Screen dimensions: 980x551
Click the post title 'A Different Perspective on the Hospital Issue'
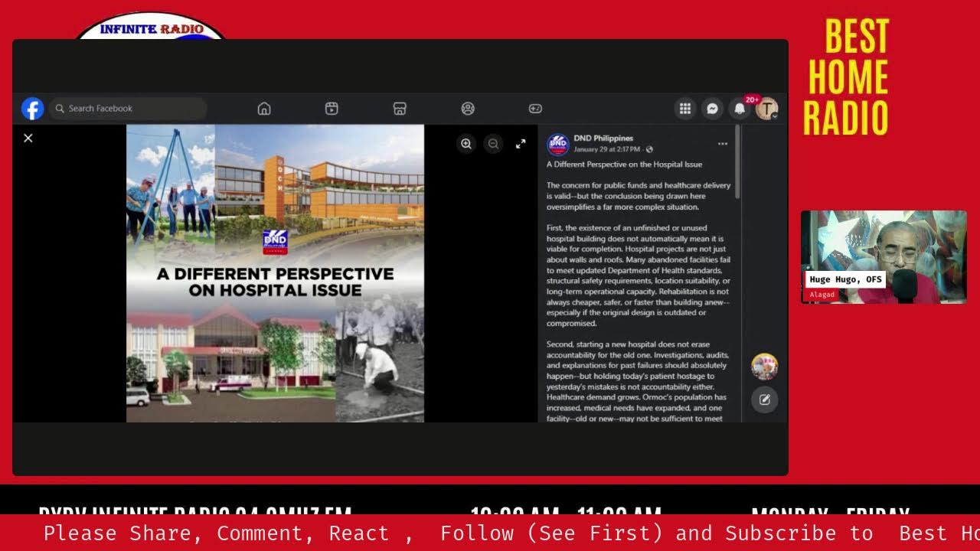(x=624, y=165)
